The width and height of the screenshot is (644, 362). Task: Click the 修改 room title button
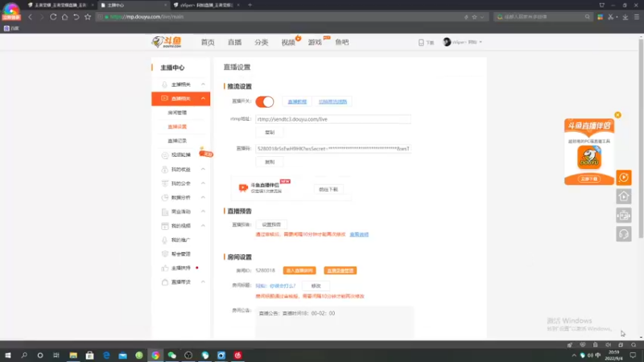click(316, 286)
